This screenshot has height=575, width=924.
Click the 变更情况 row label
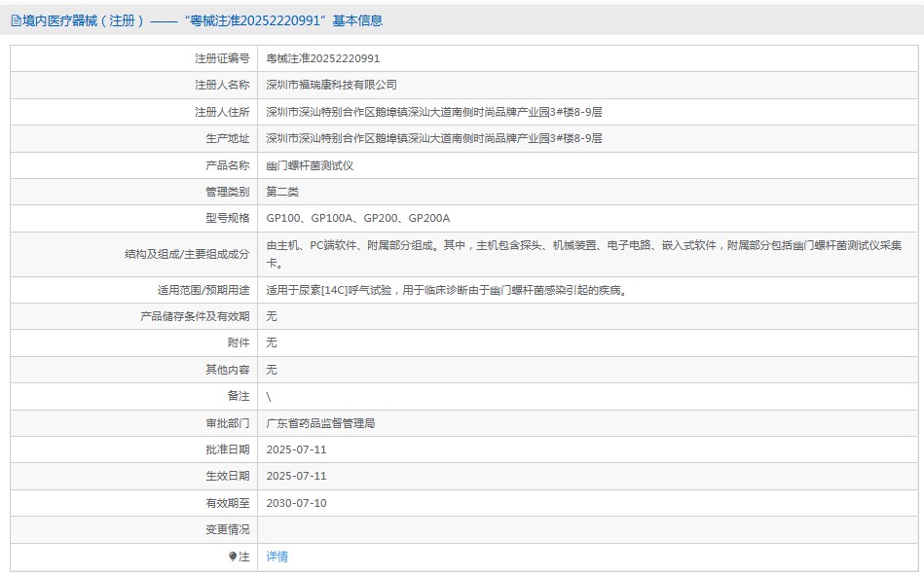coord(227,529)
